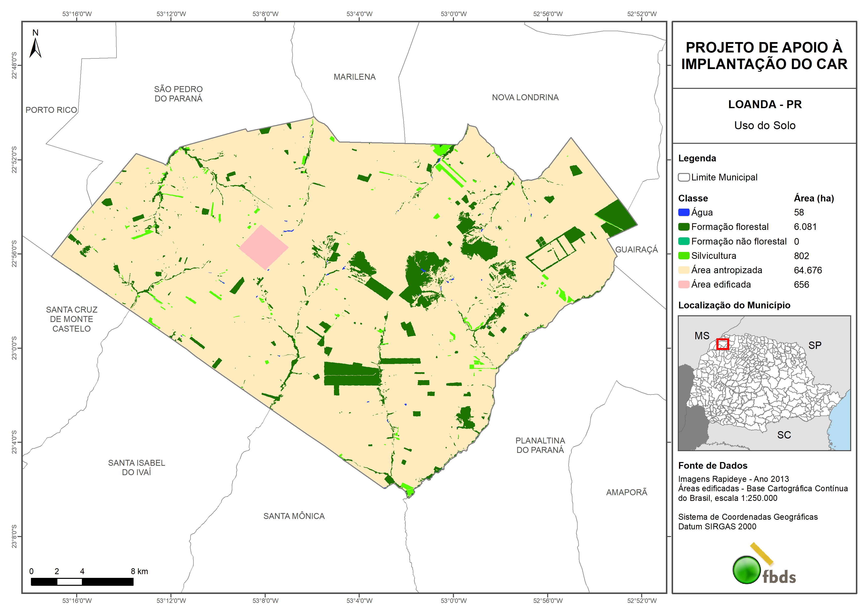Click the north arrow compass icon
The height and width of the screenshot is (614, 868).
35,47
